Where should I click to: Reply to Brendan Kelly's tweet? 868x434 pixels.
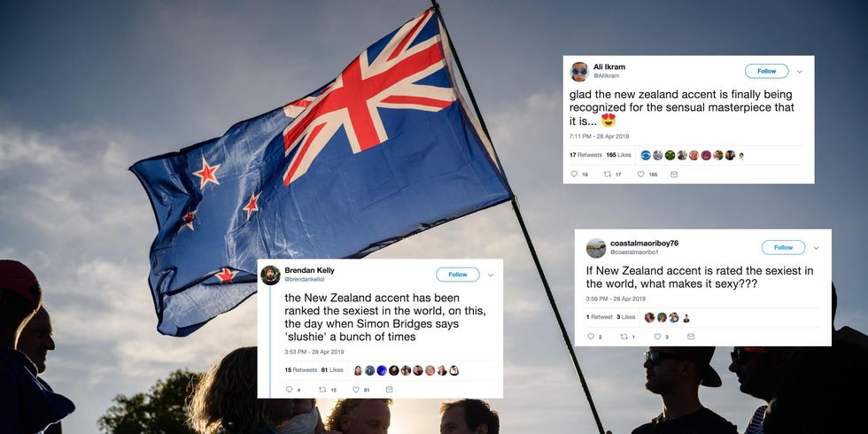click(289, 390)
